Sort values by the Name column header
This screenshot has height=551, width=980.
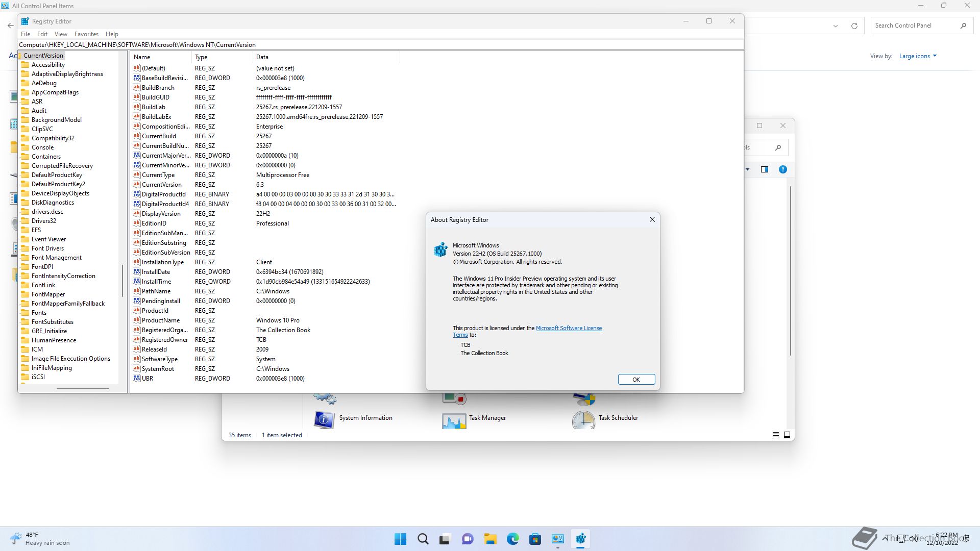pyautogui.click(x=161, y=57)
